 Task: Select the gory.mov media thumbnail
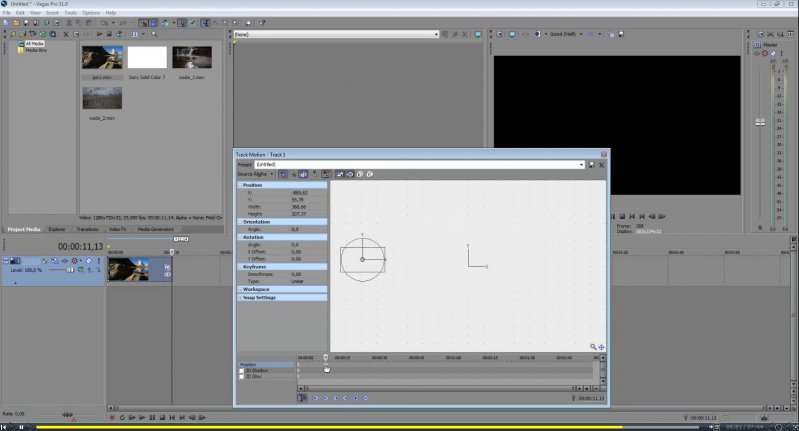(102, 57)
